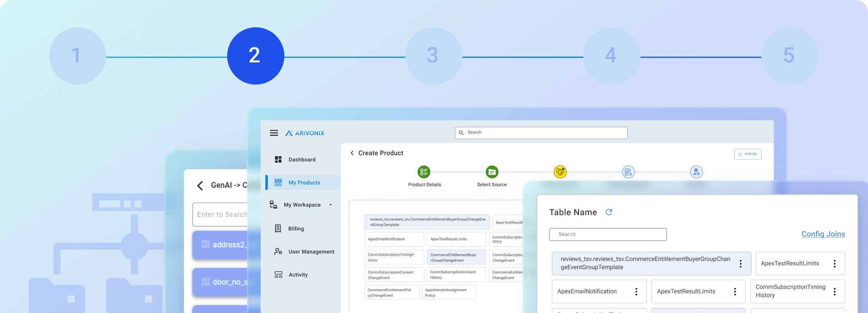This screenshot has height=313, width=868.
Task: Jump to carousel step 3
Action: tap(434, 56)
